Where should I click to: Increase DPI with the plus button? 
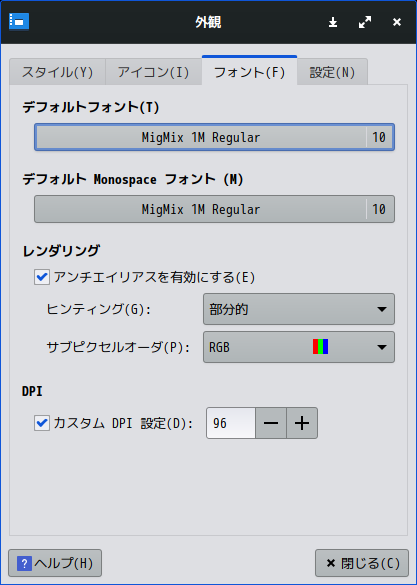(x=302, y=423)
